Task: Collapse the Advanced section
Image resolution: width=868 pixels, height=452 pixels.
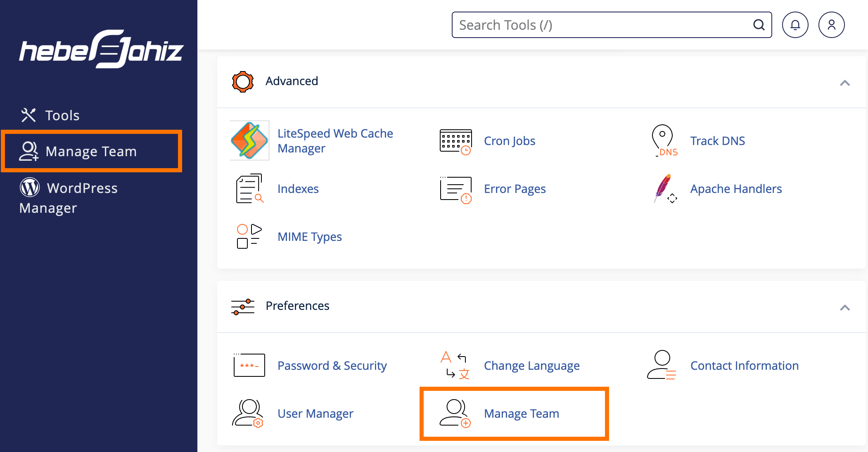Action: point(845,83)
